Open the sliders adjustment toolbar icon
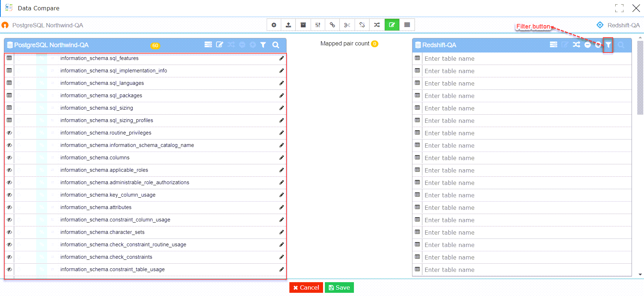Image resolution: width=644 pixels, height=296 pixels. point(318,25)
